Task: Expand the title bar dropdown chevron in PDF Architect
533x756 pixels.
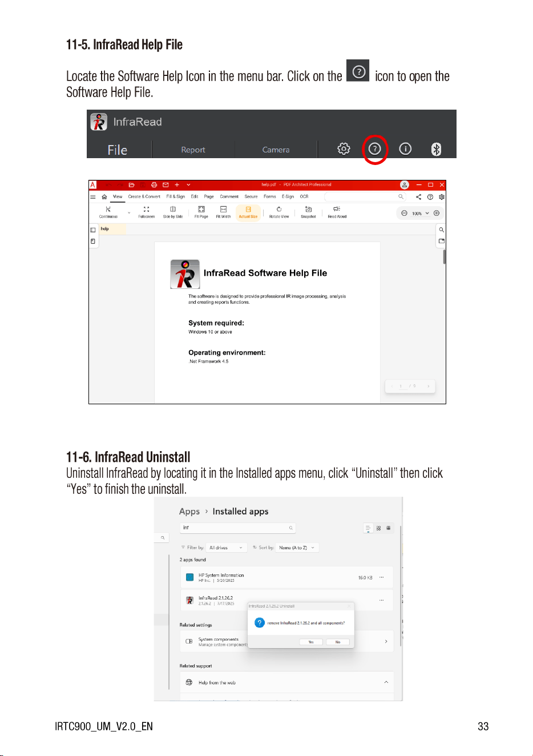Action: pos(188,185)
